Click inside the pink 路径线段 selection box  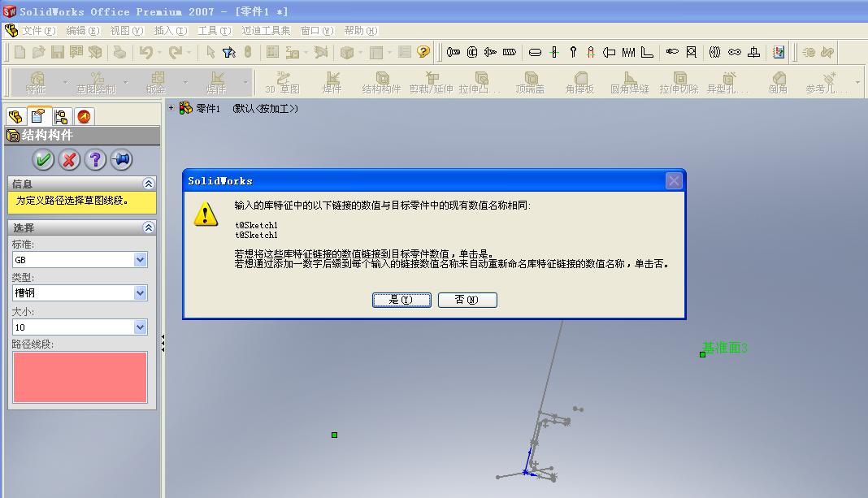point(79,376)
